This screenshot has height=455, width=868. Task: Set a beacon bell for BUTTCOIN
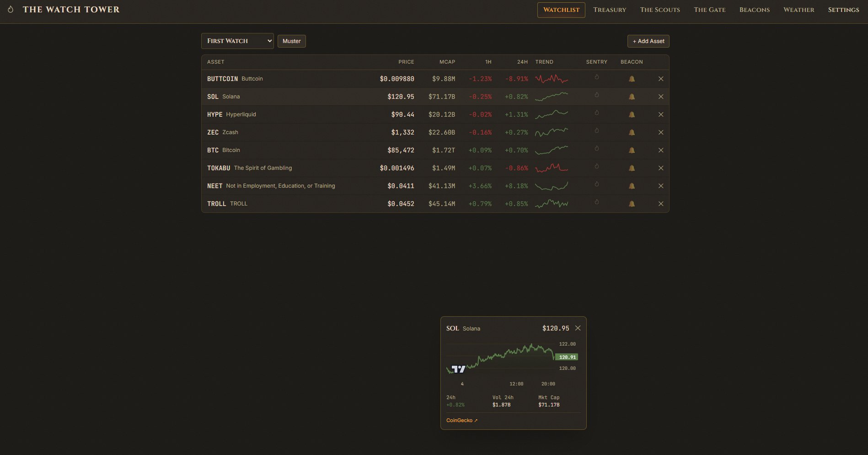tap(632, 79)
